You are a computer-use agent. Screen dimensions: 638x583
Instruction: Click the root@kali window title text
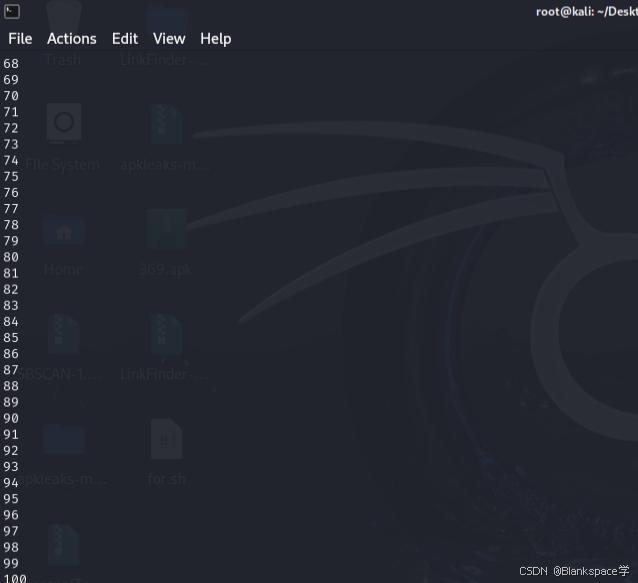(587, 12)
